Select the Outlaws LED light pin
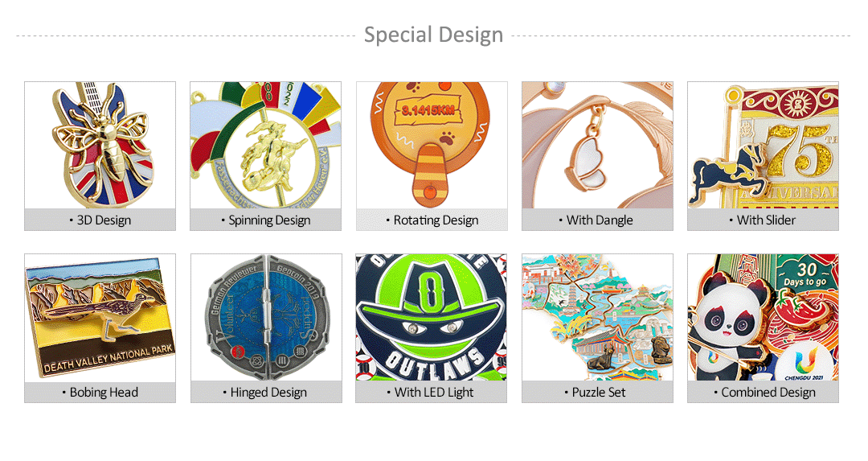Image resolution: width=868 pixels, height=461 pixels. click(432, 318)
